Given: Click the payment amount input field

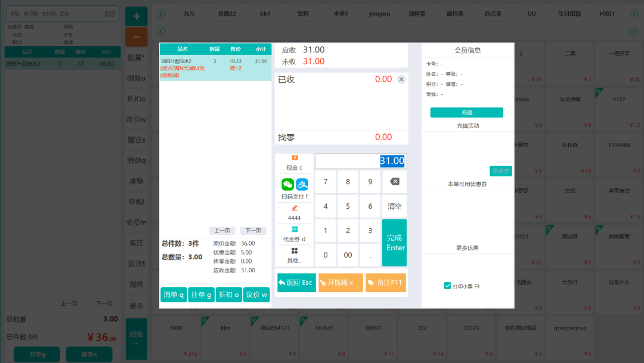Looking at the screenshot, I should [x=360, y=161].
